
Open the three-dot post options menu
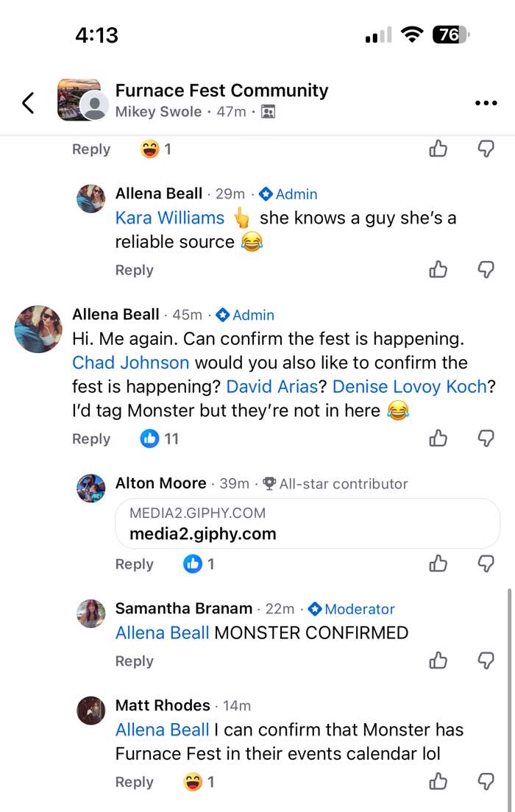tap(486, 103)
